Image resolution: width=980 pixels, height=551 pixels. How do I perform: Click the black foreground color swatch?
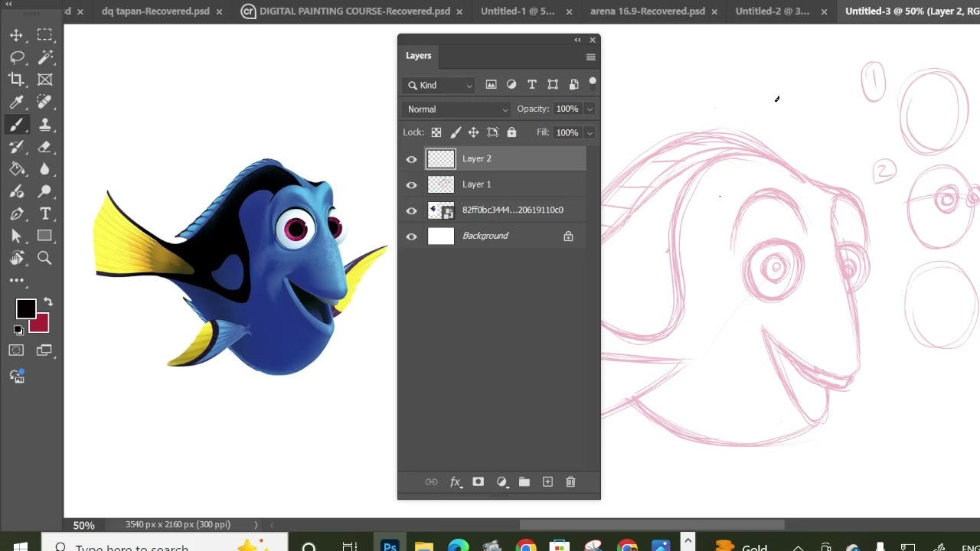[25, 308]
